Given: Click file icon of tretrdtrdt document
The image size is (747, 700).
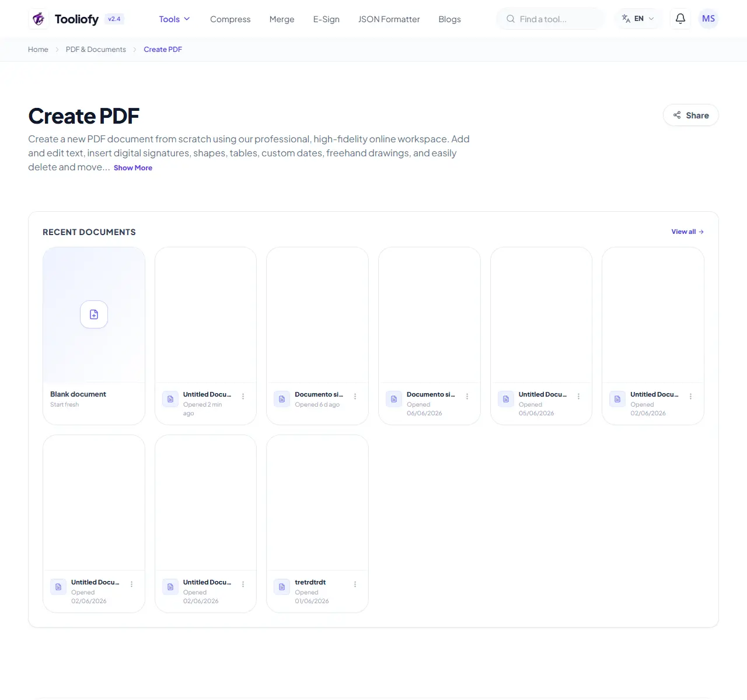Looking at the screenshot, I should (x=282, y=587).
